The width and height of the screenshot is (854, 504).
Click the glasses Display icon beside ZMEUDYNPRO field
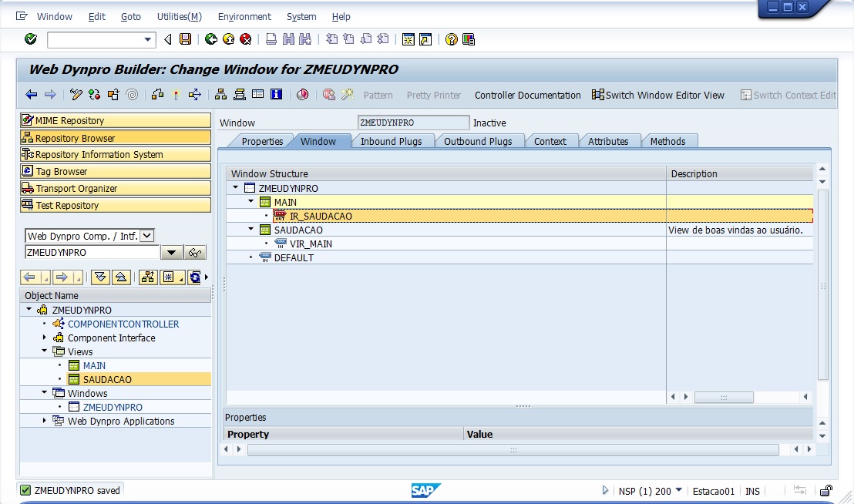[x=195, y=253]
